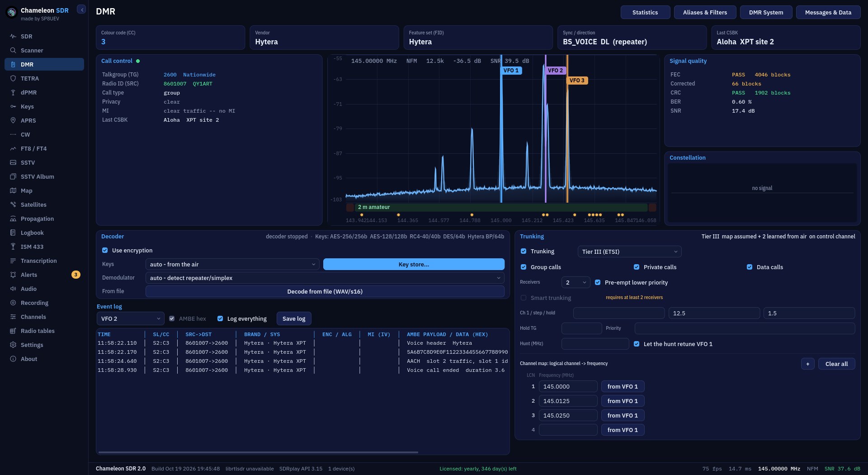Expand the Receivers count dropdown

coord(576,282)
